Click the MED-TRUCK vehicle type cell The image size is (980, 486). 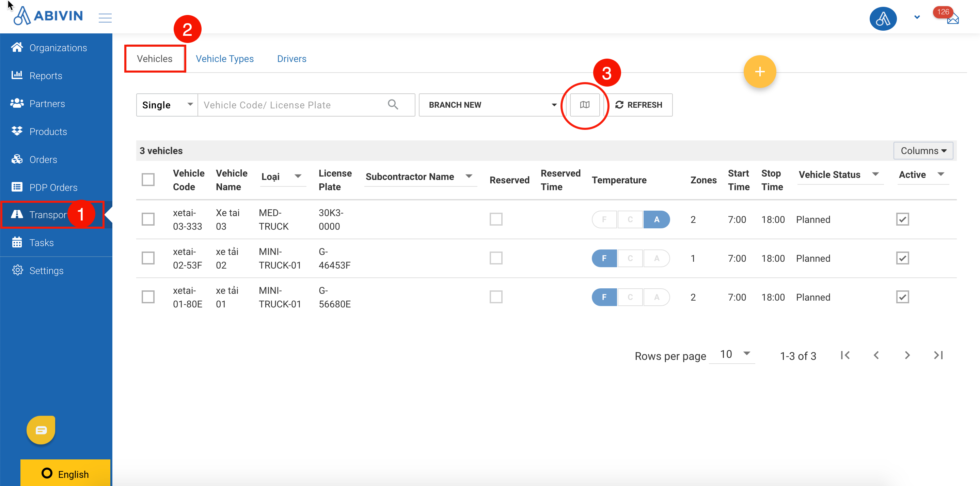point(273,219)
